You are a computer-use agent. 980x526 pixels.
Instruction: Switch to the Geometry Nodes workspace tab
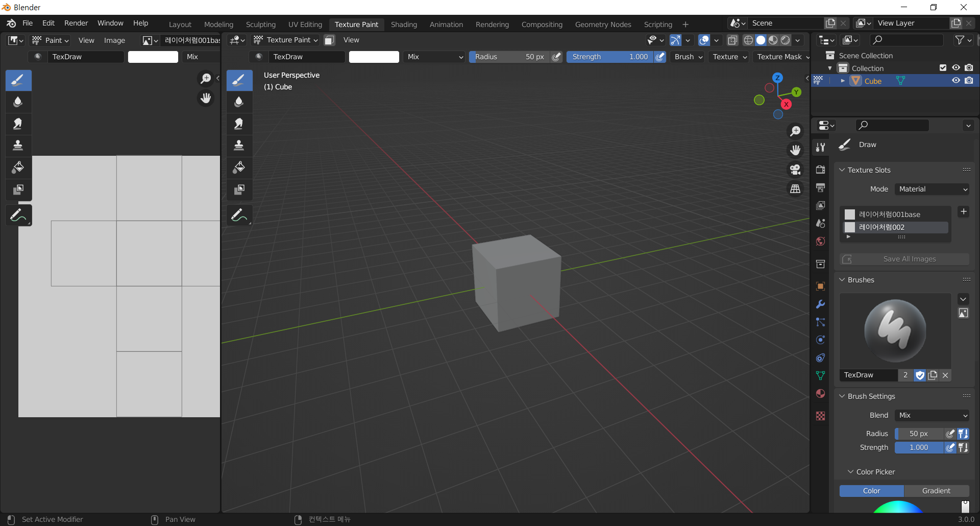click(x=603, y=24)
